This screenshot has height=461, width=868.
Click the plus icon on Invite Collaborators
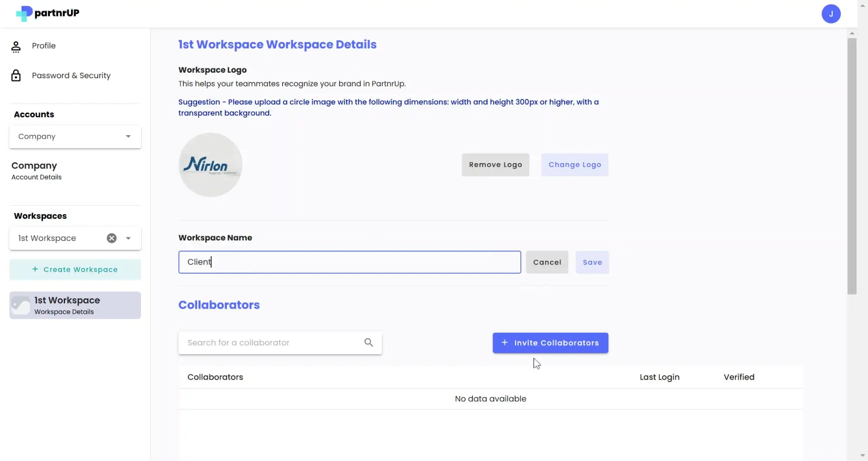tap(505, 343)
